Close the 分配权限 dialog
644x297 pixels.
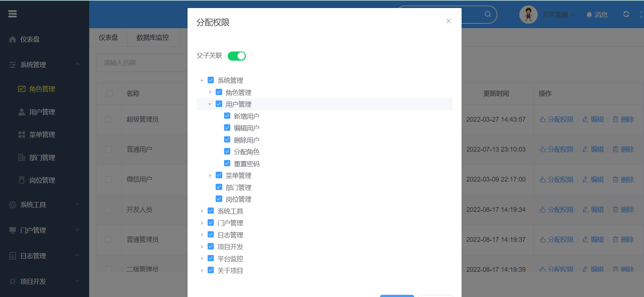point(448,21)
